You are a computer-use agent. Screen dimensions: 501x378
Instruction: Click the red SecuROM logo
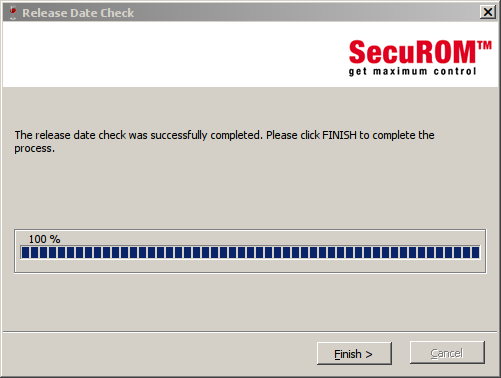(413, 52)
